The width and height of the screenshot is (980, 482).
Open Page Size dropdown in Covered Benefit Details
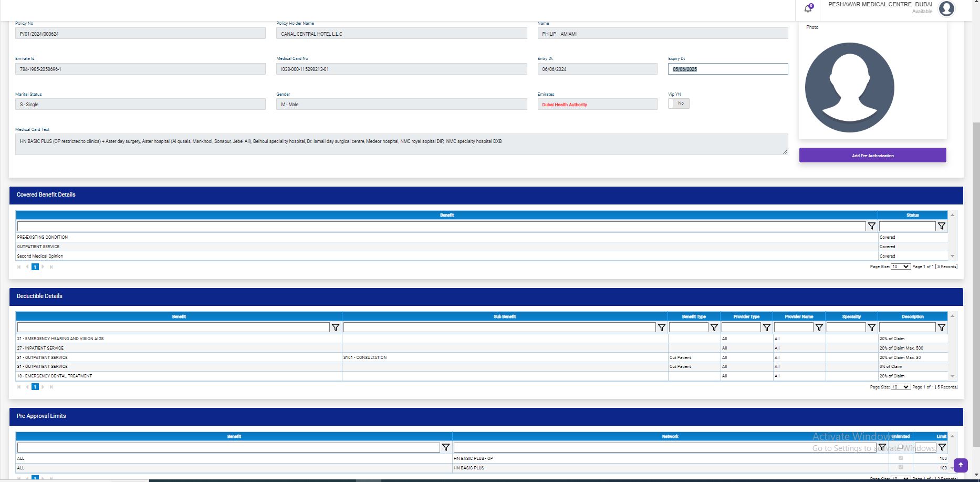click(x=900, y=267)
